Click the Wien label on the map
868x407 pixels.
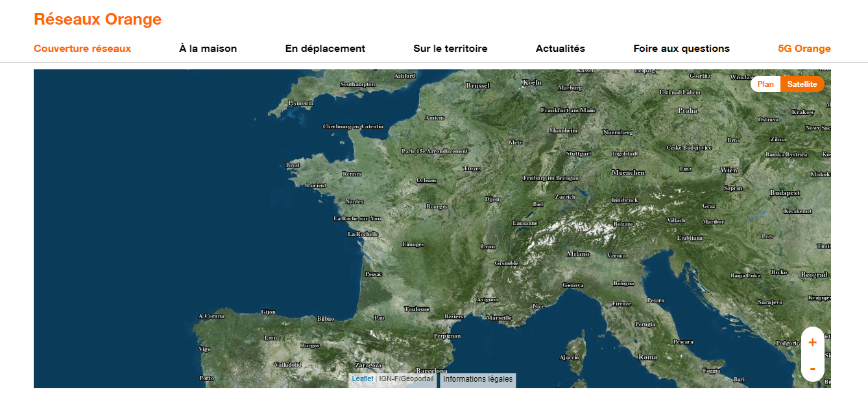tap(729, 170)
